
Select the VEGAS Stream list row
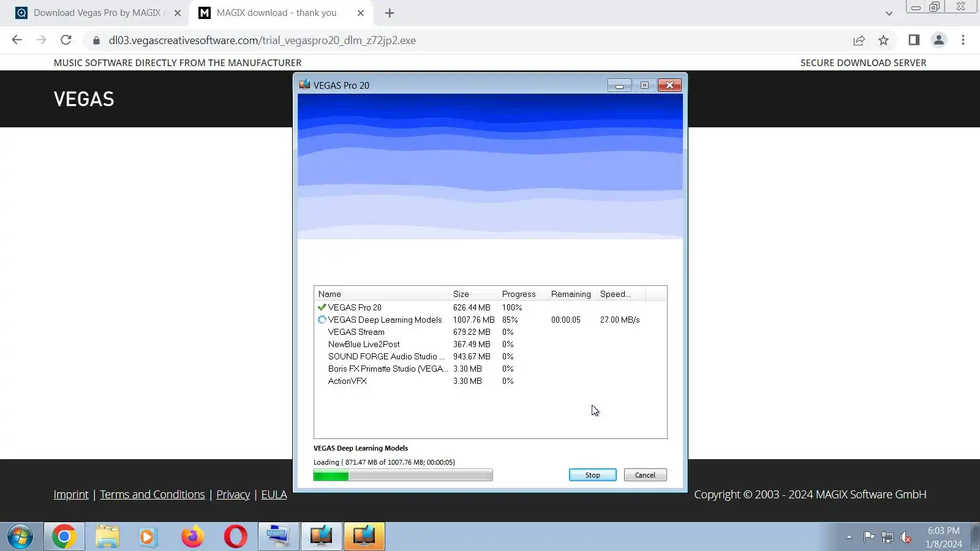(490, 332)
